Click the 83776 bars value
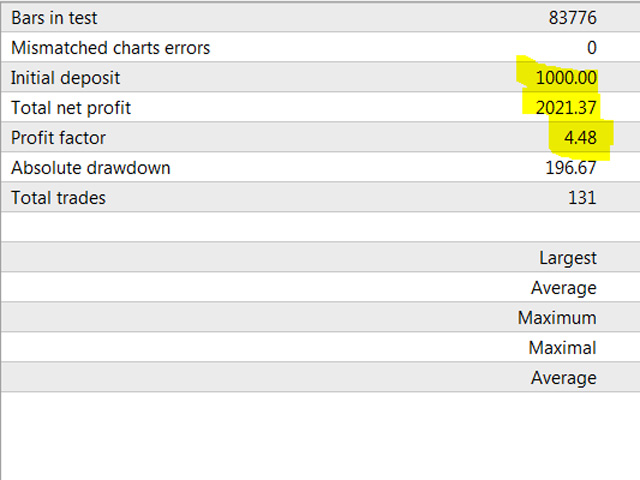 (x=572, y=18)
